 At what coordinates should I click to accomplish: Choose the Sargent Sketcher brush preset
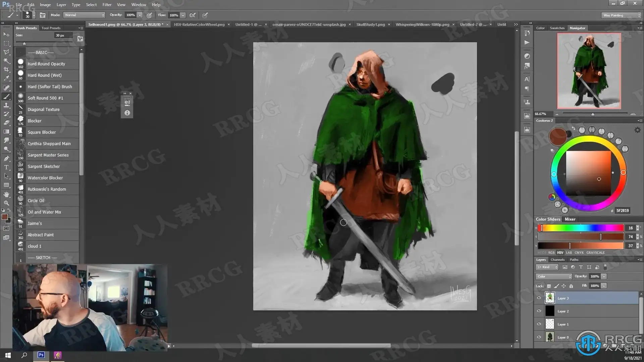pos(44,167)
